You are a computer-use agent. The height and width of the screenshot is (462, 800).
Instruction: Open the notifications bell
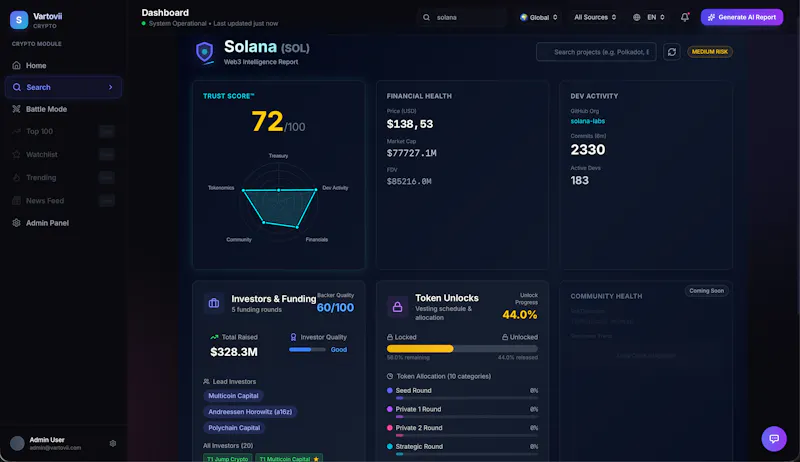(685, 17)
